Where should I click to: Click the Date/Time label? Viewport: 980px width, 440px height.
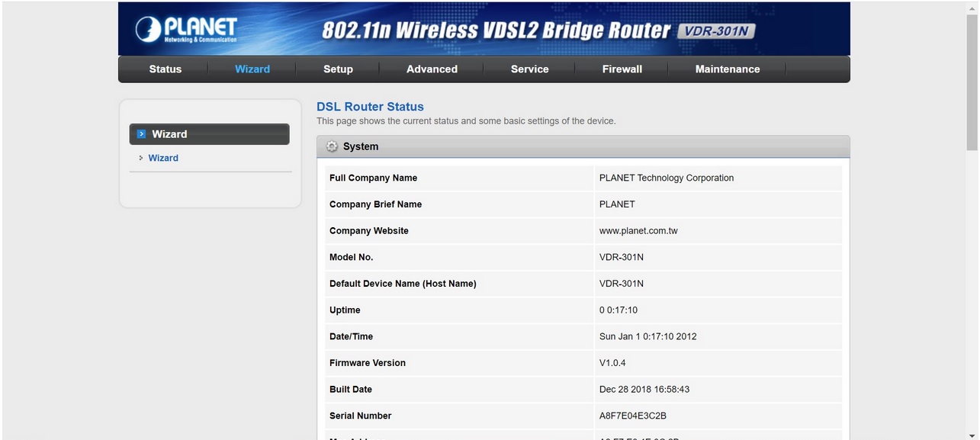[x=351, y=336]
